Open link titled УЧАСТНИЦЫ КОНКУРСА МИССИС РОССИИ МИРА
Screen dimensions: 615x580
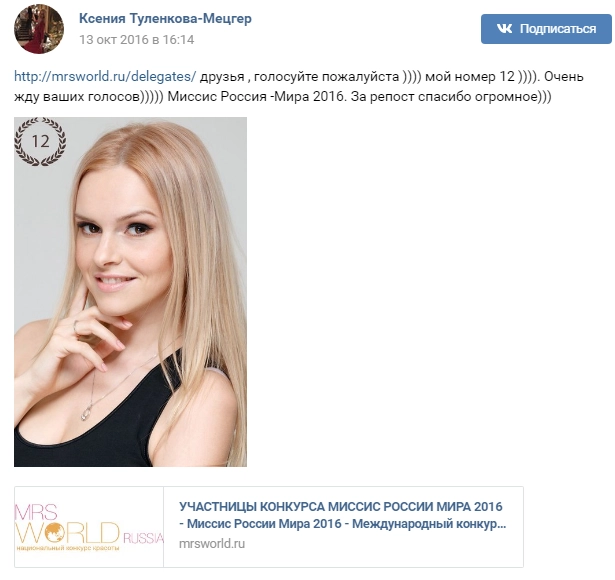340,507
